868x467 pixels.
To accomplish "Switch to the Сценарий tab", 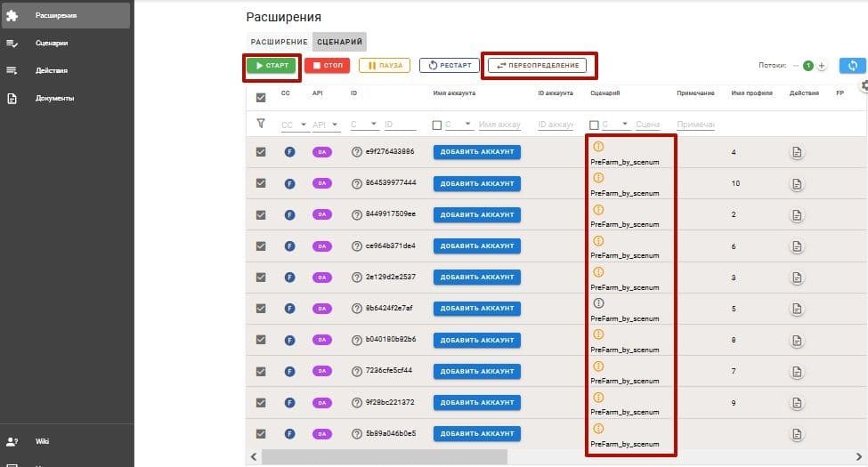I will [x=339, y=42].
